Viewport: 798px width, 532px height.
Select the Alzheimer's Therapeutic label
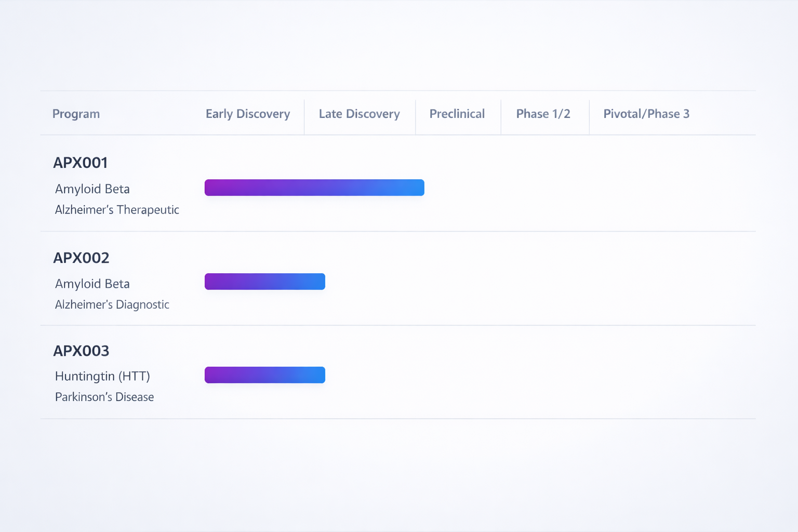[x=117, y=209]
